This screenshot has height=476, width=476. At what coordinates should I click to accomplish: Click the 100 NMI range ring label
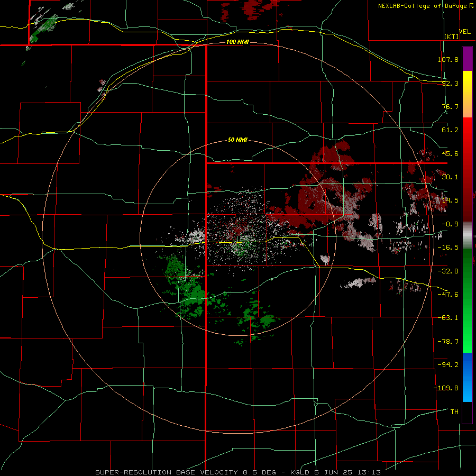pyautogui.click(x=237, y=42)
